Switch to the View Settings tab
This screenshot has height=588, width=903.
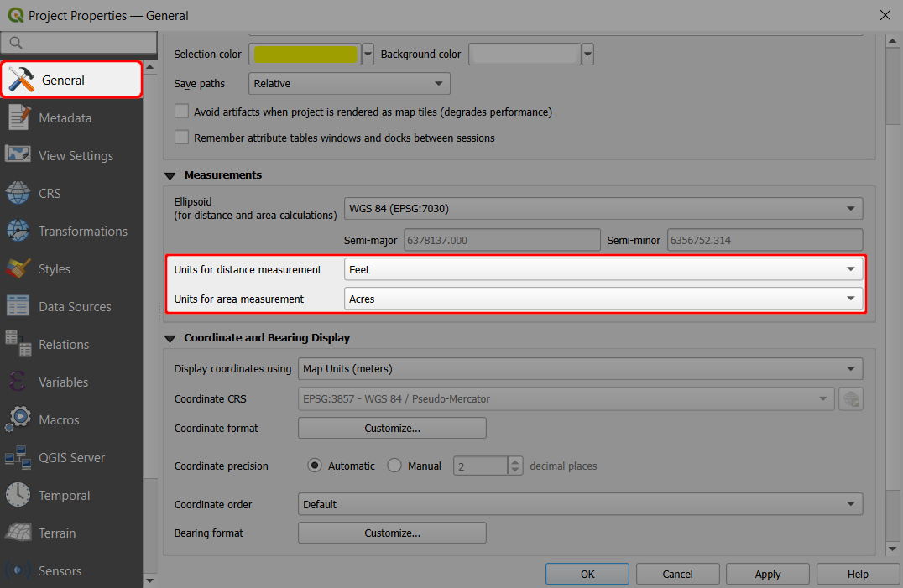[x=71, y=155]
